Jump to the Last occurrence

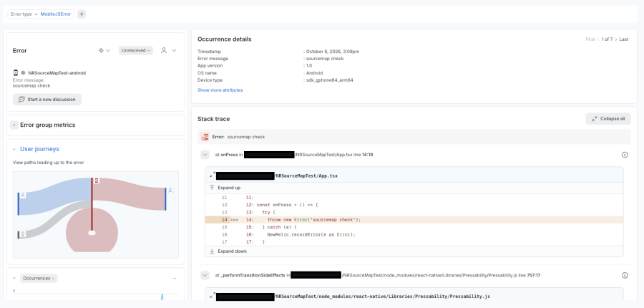(x=624, y=39)
